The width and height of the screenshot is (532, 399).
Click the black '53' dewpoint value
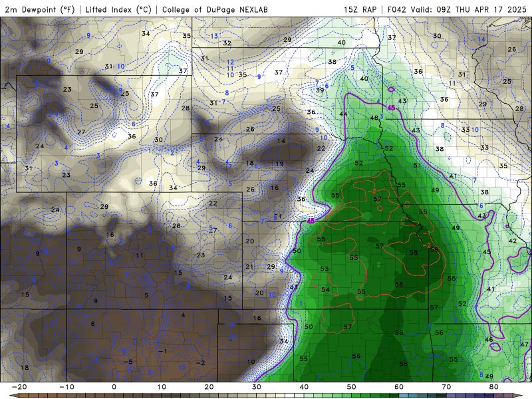pyautogui.click(x=325, y=269)
